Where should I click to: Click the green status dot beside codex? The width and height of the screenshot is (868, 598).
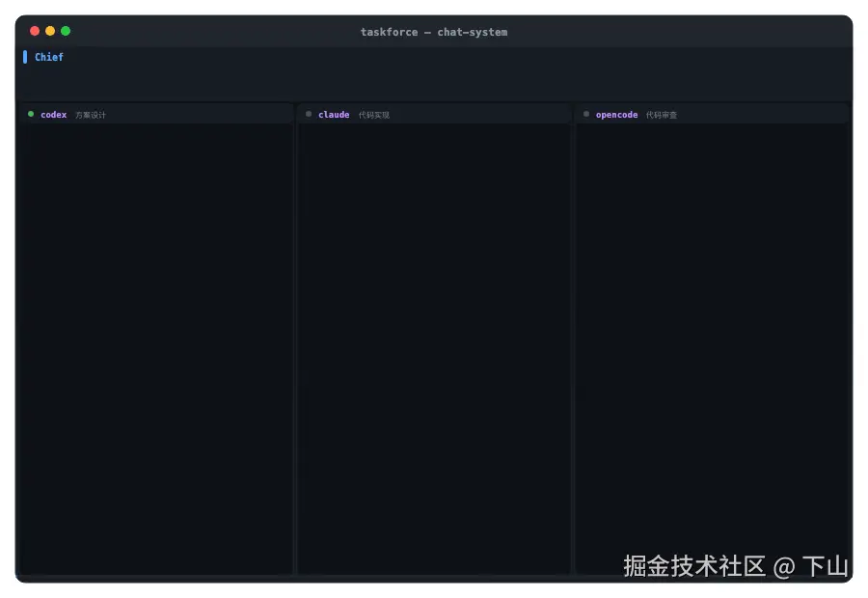click(x=31, y=114)
